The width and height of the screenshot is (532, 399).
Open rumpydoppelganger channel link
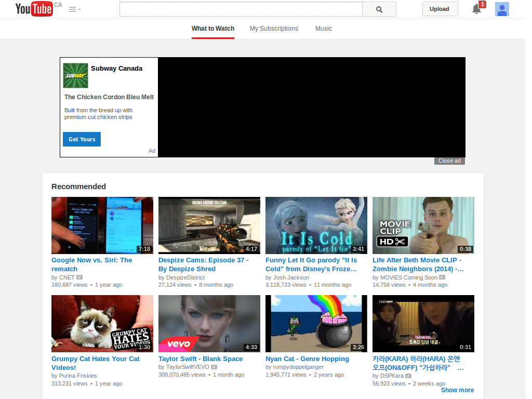tap(298, 367)
